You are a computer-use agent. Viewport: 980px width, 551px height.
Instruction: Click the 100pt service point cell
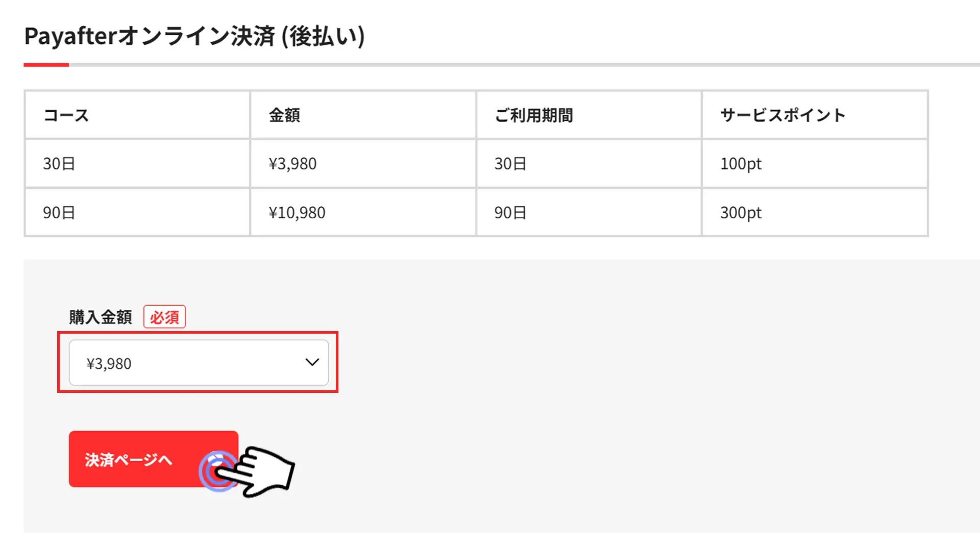[x=815, y=163]
